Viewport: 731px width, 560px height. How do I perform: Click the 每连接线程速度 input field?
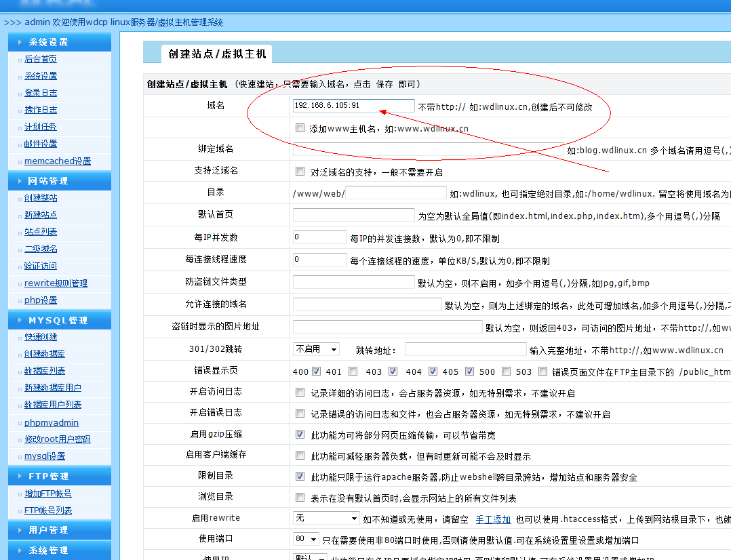320,260
